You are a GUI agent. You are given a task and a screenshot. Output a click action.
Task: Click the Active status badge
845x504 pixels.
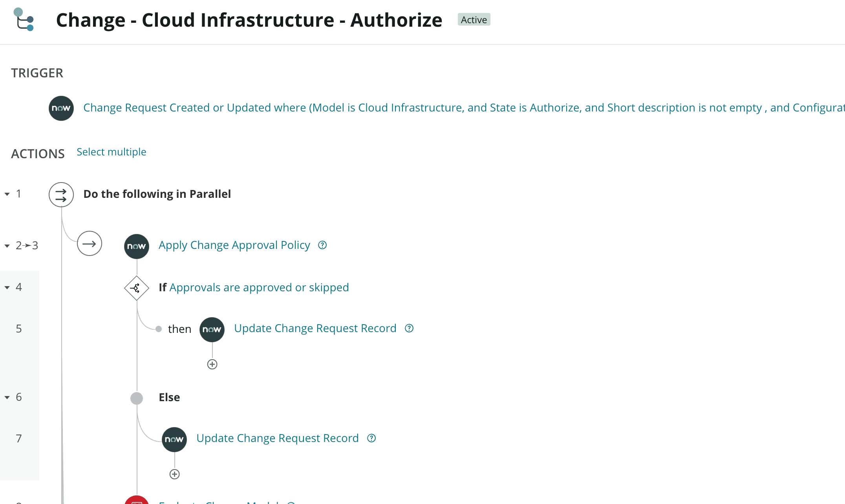[474, 20]
